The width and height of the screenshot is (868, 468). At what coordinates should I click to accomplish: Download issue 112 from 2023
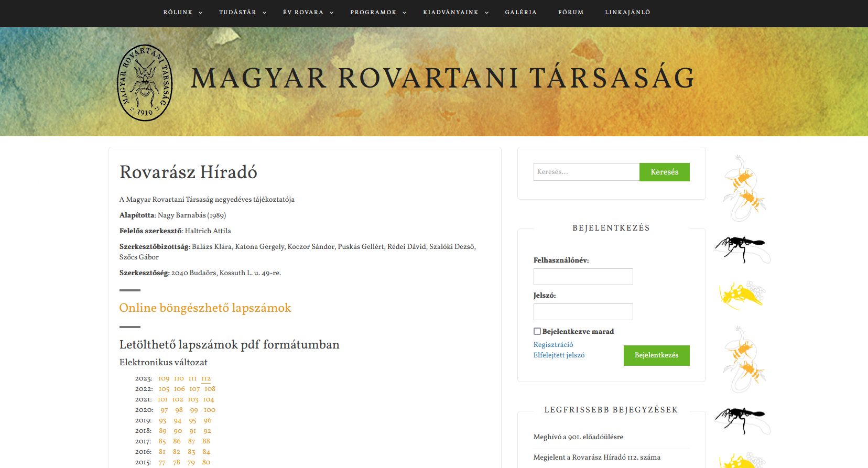[x=206, y=378]
